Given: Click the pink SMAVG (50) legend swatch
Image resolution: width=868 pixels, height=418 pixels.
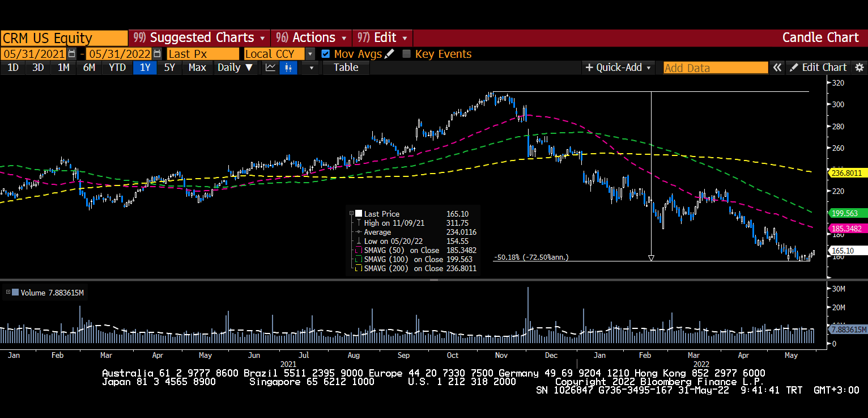Looking at the screenshot, I should click(x=358, y=250).
